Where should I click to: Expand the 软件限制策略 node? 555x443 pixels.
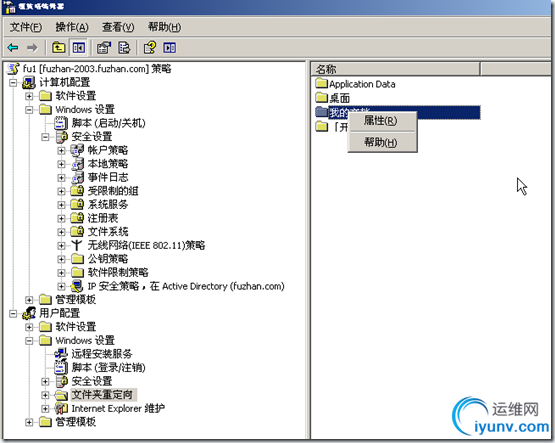pos(62,273)
